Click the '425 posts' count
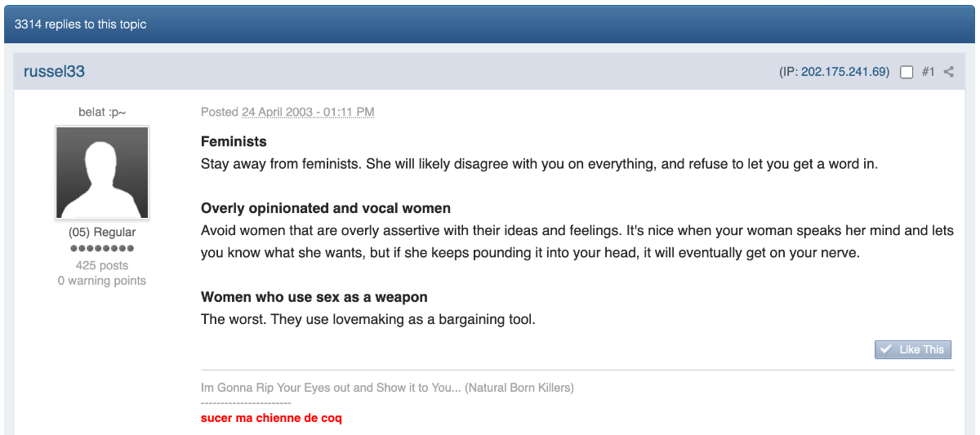Screen dimensions: 980x435 [x=102, y=265]
